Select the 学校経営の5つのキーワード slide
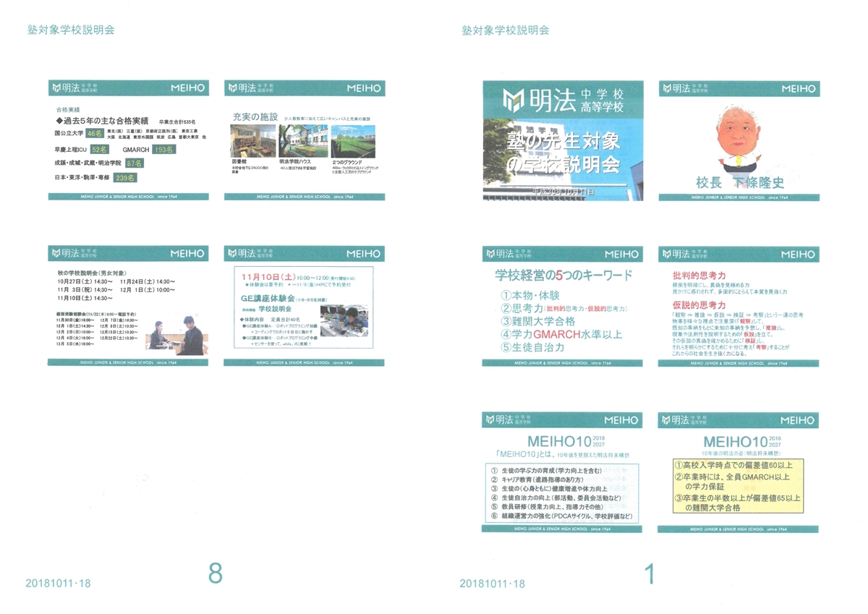Image resolution: width=868 pixels, height=614 pixels. coord(563,305)
